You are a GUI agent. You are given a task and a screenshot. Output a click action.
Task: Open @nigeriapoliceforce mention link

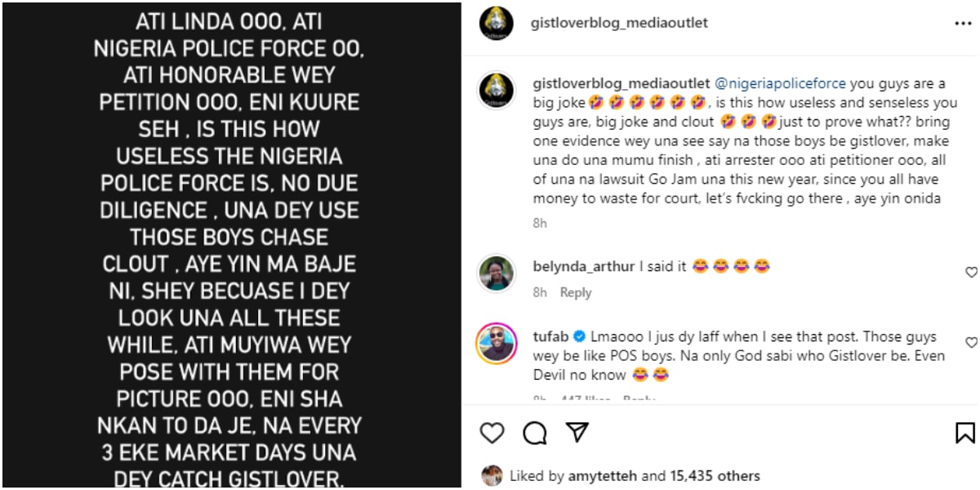pos(781,83)
